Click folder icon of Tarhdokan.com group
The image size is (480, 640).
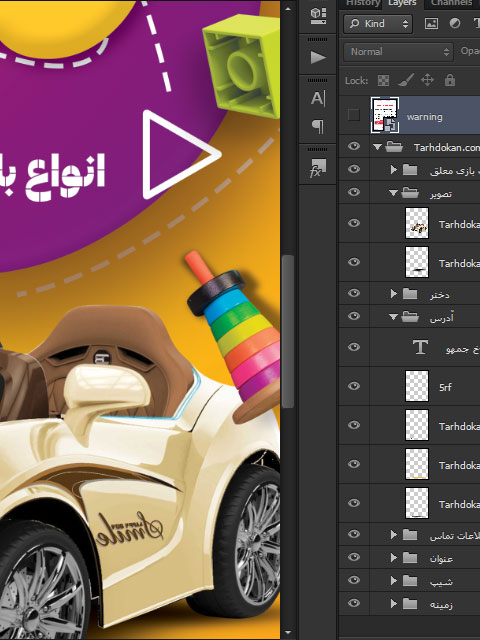click(x=394, y=147)
